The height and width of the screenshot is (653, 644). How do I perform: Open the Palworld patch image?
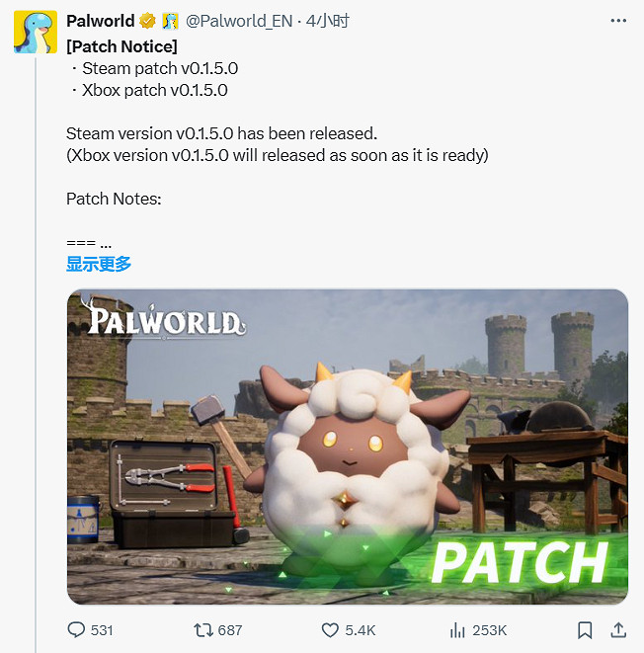pos(347,447)
